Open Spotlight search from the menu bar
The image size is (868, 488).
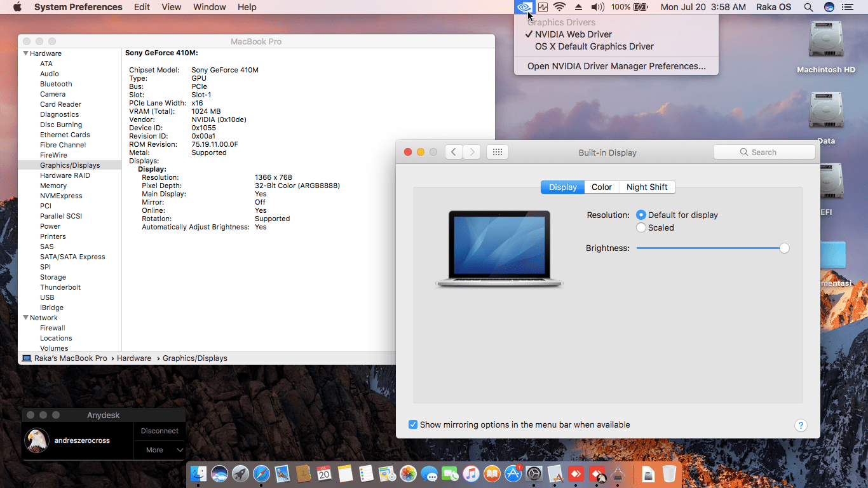tap(808, 7)
